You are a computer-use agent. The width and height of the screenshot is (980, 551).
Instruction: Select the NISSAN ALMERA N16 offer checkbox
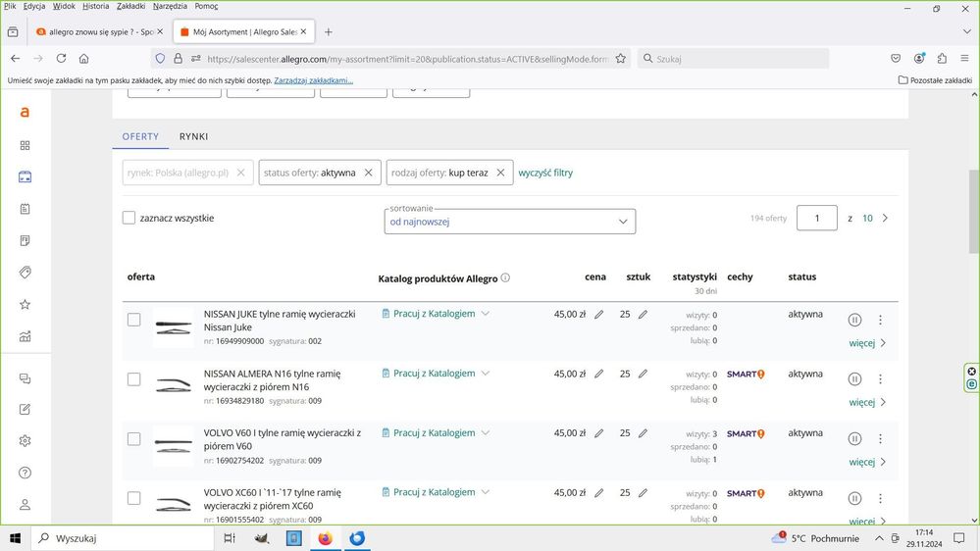pyautogui.click(x=133, y=379)
